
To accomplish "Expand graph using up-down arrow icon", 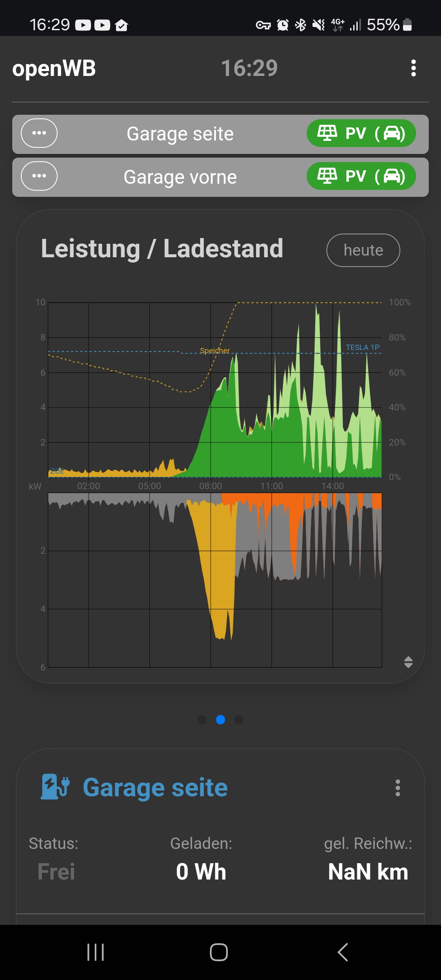I will click(408, 662).
